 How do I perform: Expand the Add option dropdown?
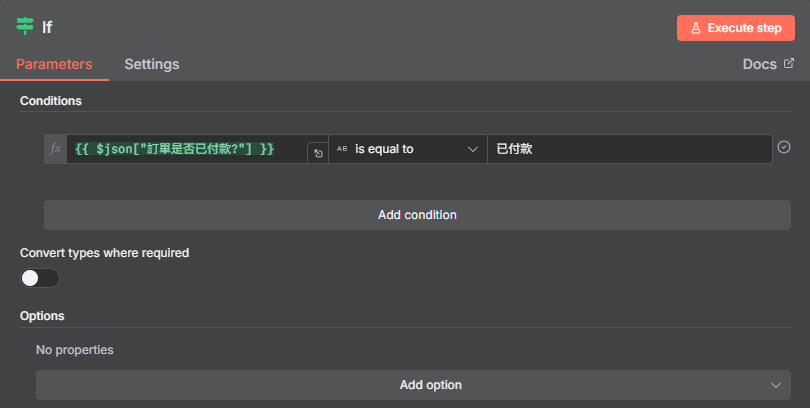click(413, 385)
